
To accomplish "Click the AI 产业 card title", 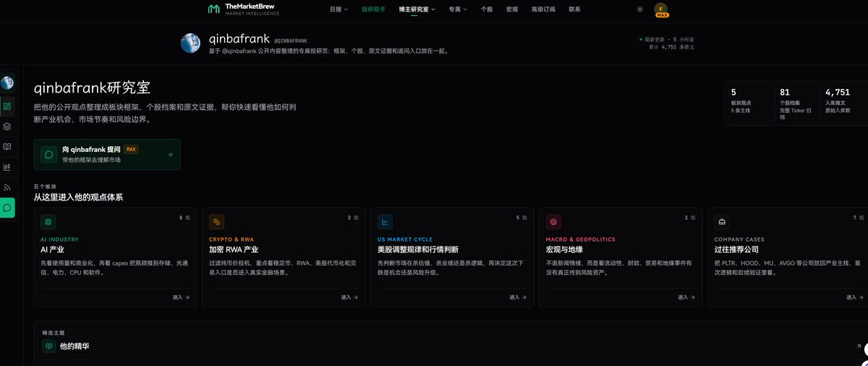I will pos(52,250).
